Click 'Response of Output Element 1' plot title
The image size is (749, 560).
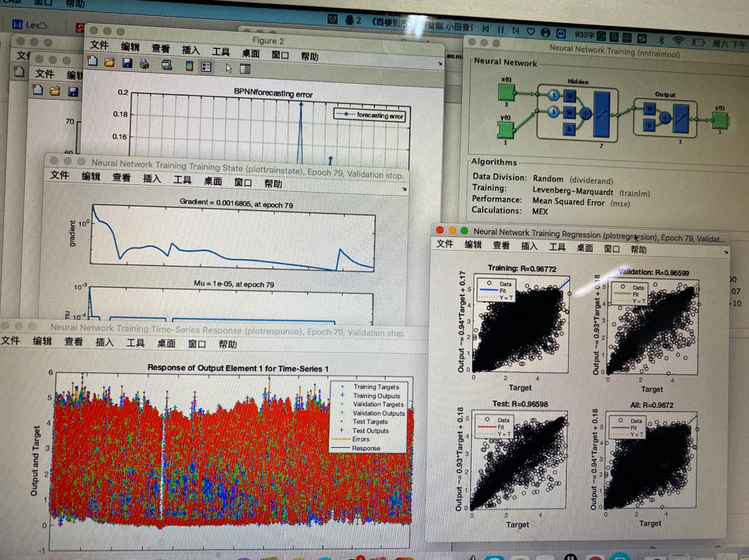[x=237, y=368]
